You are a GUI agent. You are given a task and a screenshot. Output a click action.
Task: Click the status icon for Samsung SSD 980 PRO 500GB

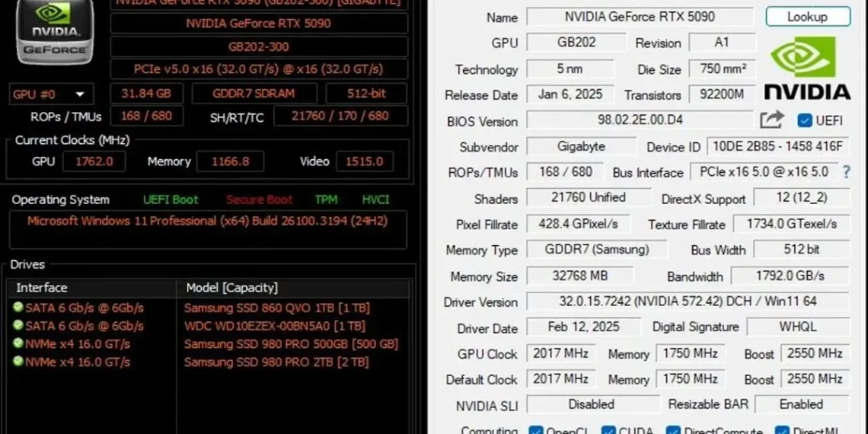18,343
